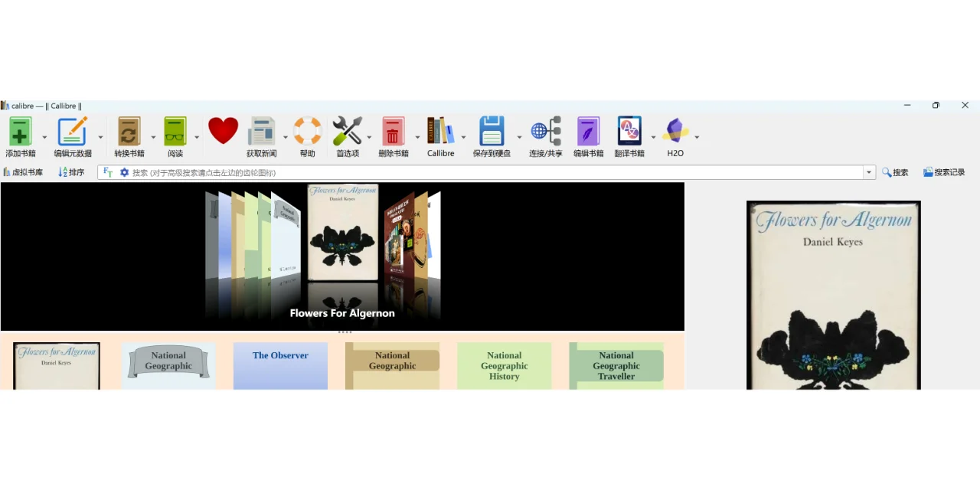Click the Flowers For Algernon cover flow title
The image size is (980, 490).
coord(342,313)
